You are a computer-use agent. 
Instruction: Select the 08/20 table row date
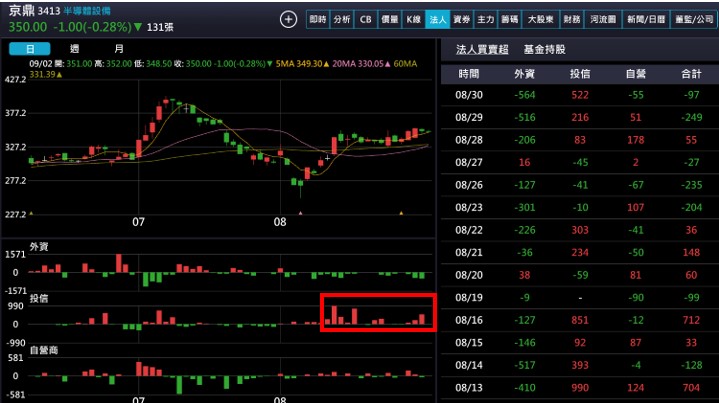pos(469,275)
